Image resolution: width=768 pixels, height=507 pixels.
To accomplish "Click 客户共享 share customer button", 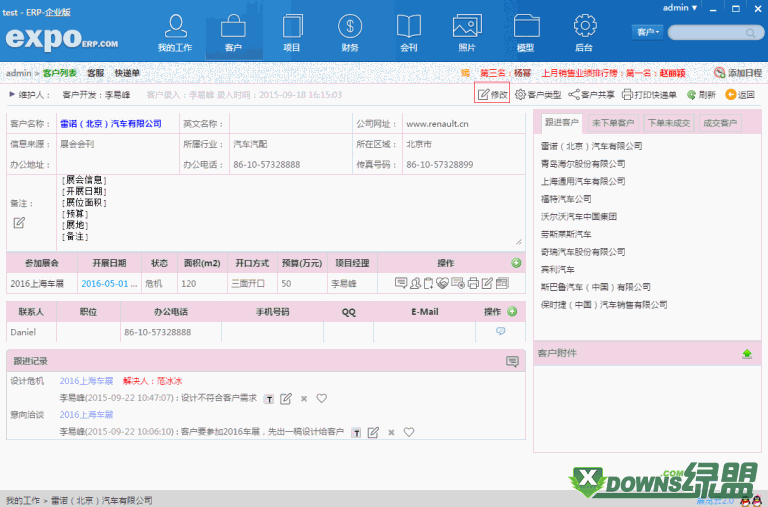I will (591, 95).
